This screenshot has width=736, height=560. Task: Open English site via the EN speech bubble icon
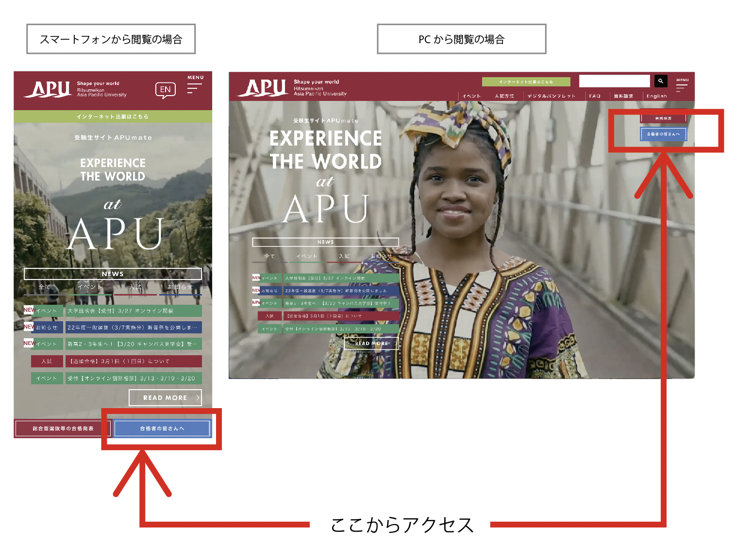[x=165, y=89]
